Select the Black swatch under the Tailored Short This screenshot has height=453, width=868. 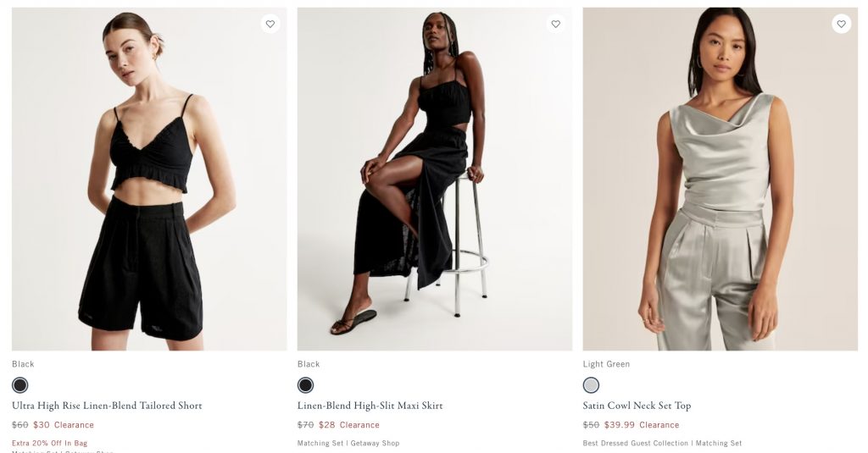(20, 385)
